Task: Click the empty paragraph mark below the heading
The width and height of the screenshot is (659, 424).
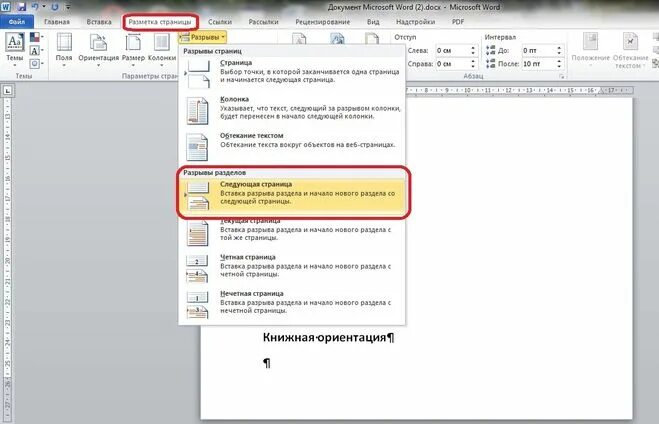Action: [267, 363]
